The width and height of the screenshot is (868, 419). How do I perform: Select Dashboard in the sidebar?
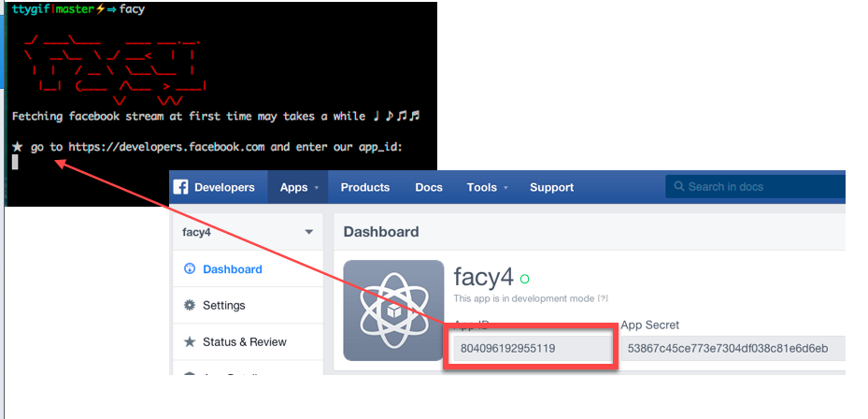coord(248,269)
